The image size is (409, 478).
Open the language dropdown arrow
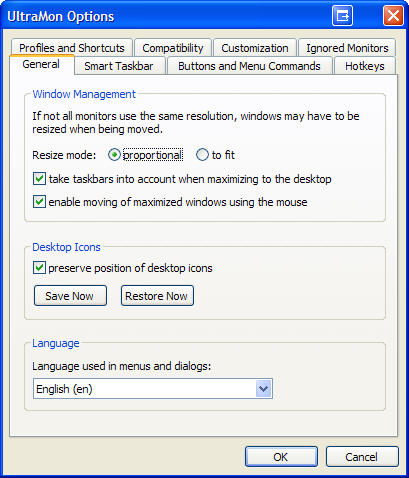(263, 389)
